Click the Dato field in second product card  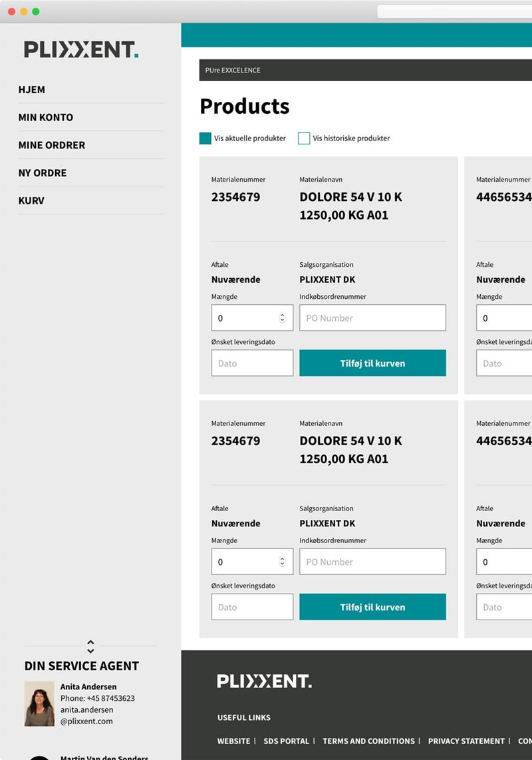[253, 607]
